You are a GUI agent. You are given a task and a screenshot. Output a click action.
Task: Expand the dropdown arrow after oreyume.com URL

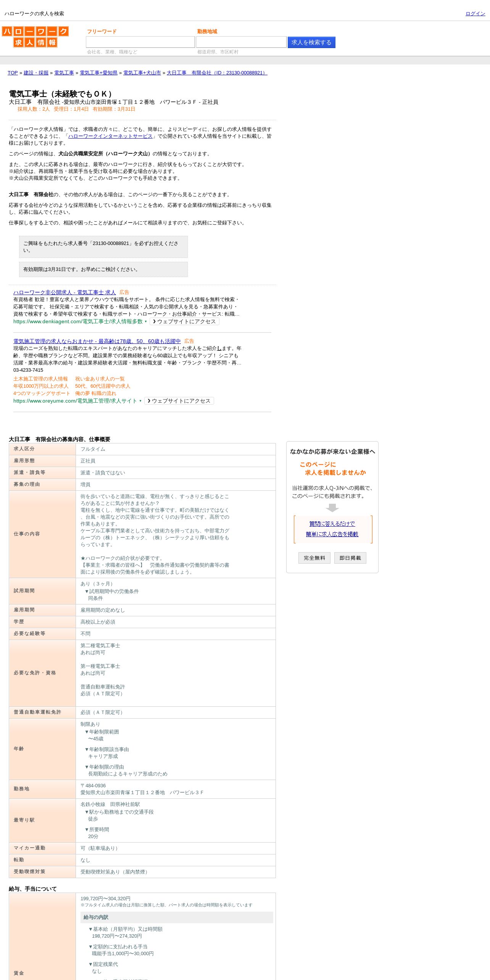[x=140, y=401]
